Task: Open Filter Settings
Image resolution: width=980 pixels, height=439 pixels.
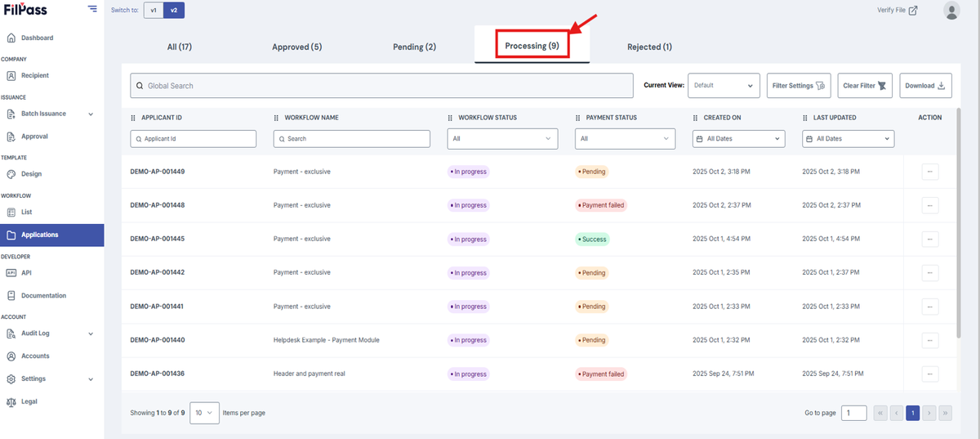Action: pyautogui.click(x=799, y=86)
